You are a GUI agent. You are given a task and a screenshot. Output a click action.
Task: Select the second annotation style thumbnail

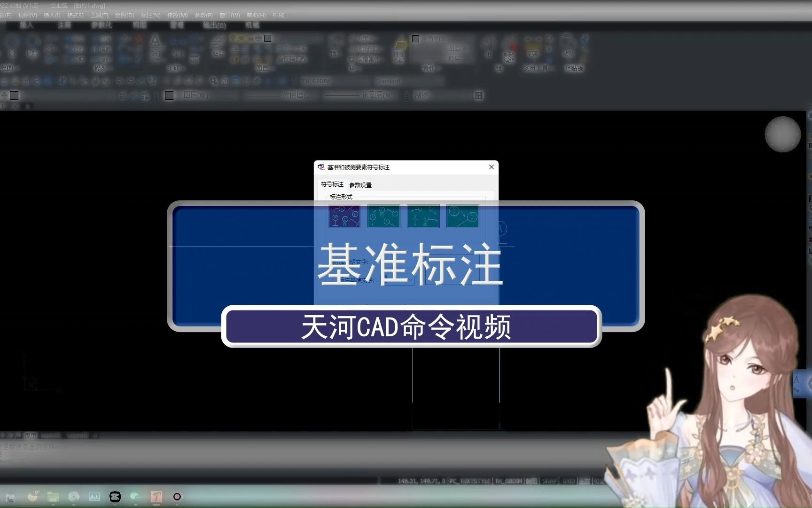coord(384,216)
